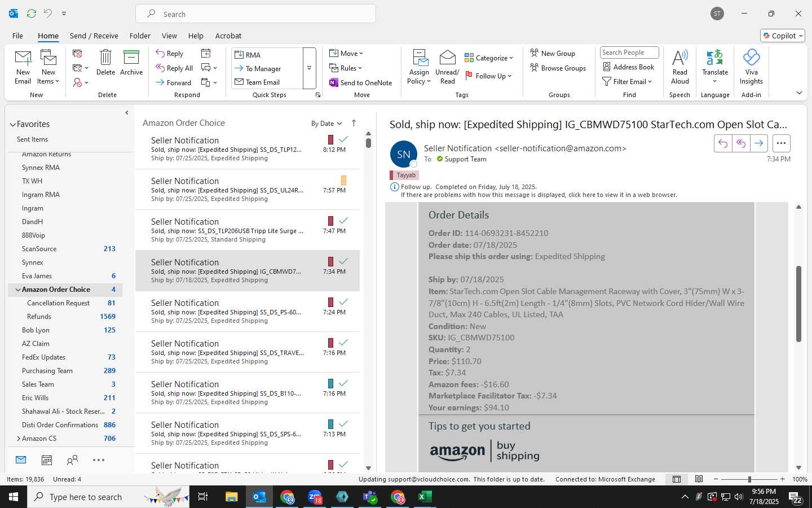Switch to the View tab
The height and width of the screenshot is (508, 812).
tap(169, 36)
